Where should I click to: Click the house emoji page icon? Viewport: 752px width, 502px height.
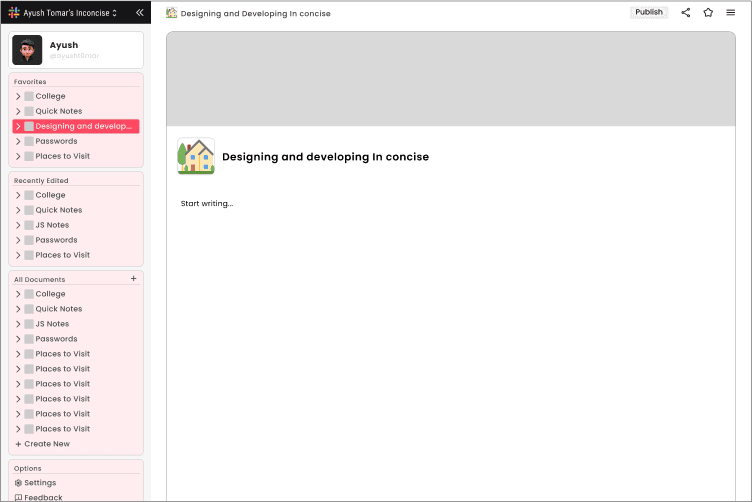pos(196,156)
